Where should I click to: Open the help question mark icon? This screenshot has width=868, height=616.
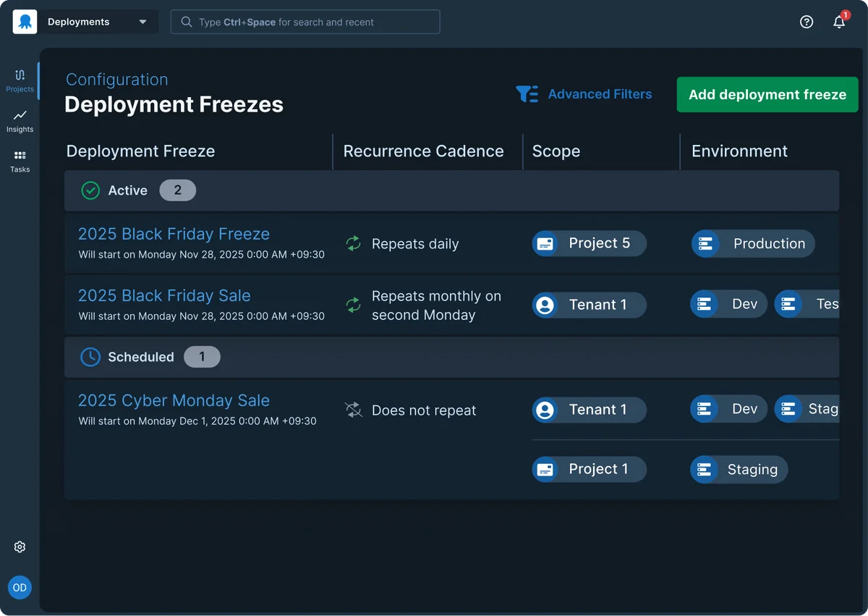point(807,22)
